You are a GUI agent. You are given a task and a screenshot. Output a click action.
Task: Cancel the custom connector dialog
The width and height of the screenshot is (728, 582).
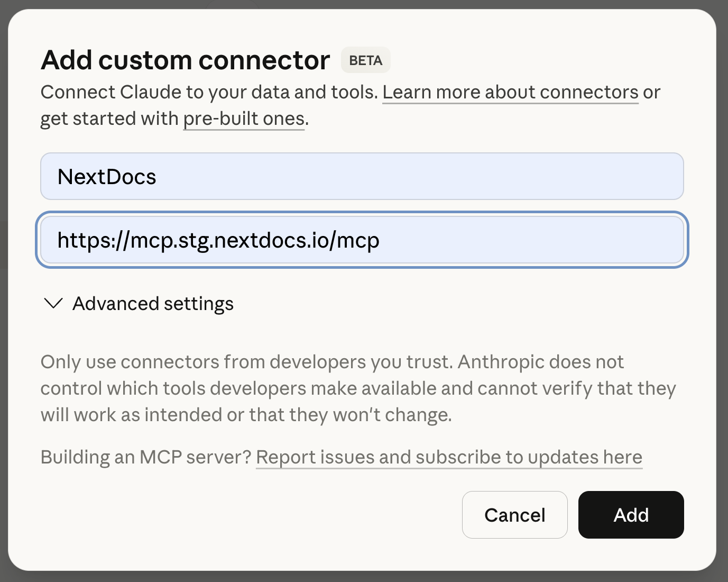point(514,515)
